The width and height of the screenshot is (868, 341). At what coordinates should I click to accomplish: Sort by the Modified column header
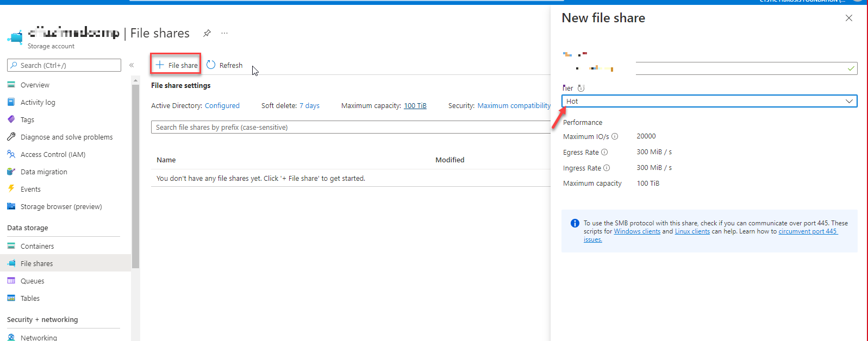[x=450, y=160]
